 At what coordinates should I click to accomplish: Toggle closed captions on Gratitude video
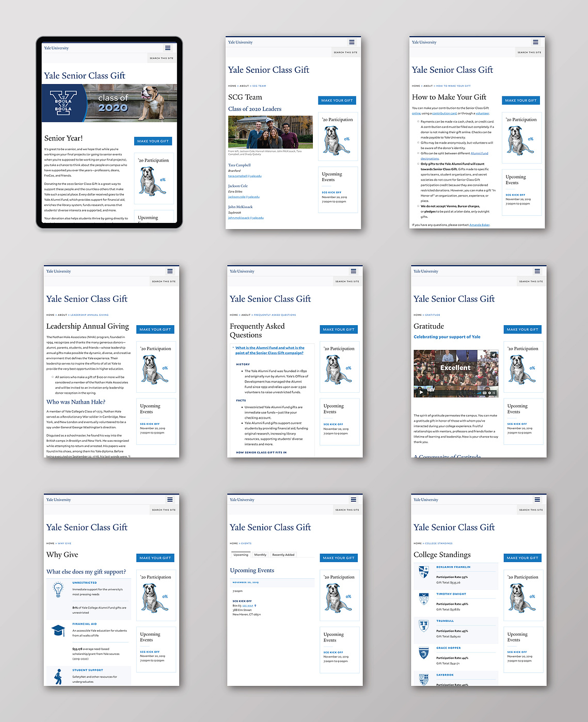coord(484,393)
